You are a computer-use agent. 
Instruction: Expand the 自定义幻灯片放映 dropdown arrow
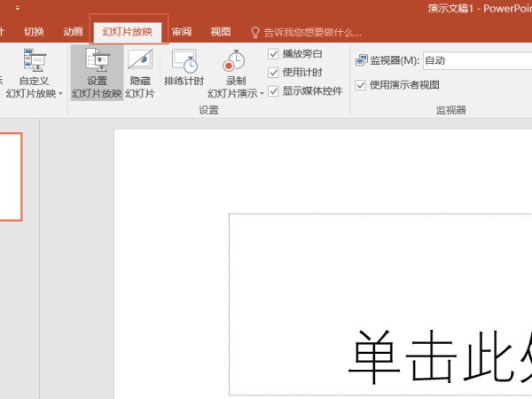(x=60, y=94)
